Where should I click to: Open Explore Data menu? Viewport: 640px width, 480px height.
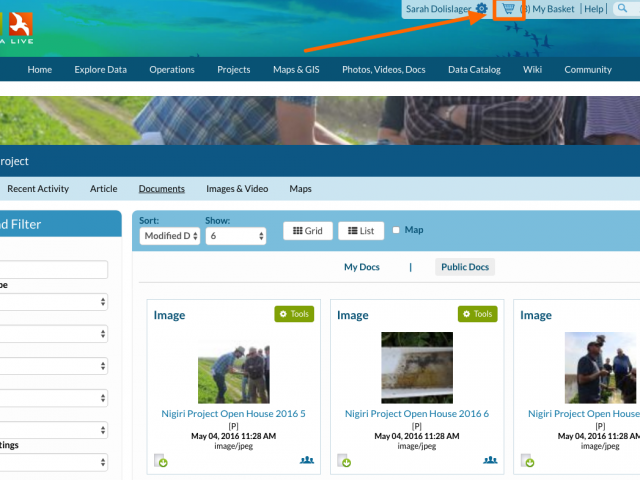100,69
